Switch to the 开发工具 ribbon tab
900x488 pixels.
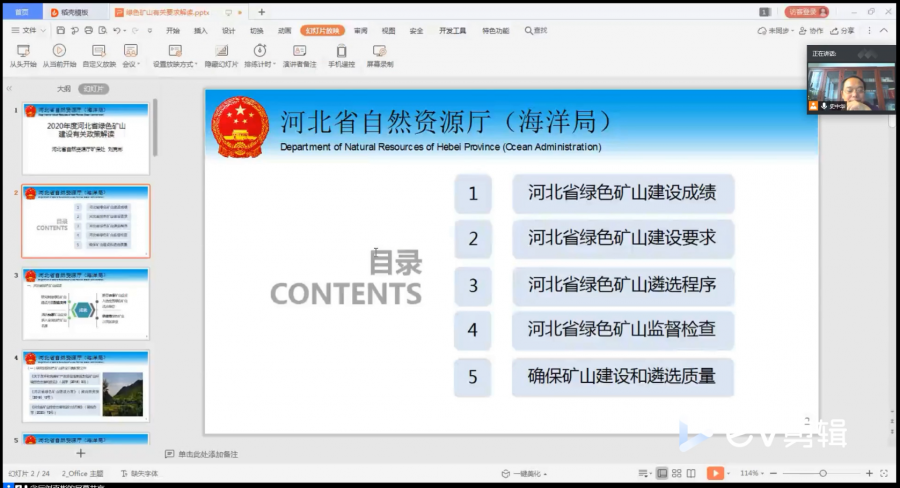(x=452, y=30)
